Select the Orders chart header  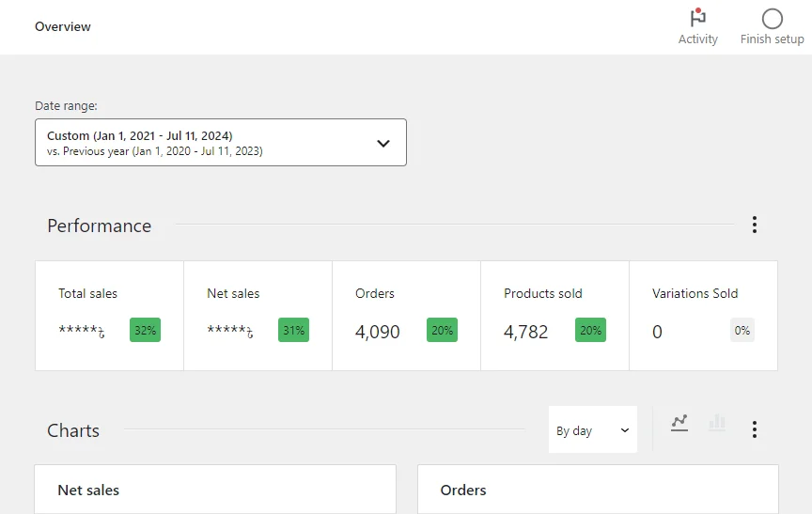click(x=463, y=490)
